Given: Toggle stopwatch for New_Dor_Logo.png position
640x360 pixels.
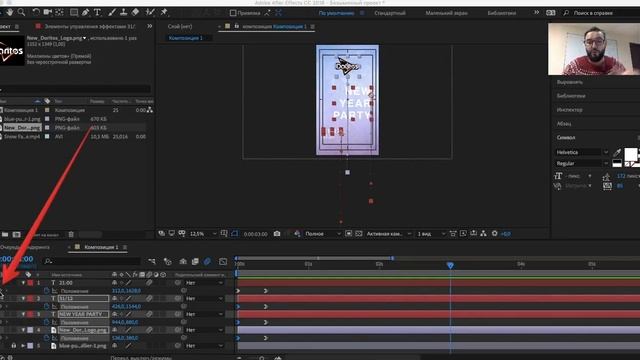Looking at the screenshot, I should (46, 338).
